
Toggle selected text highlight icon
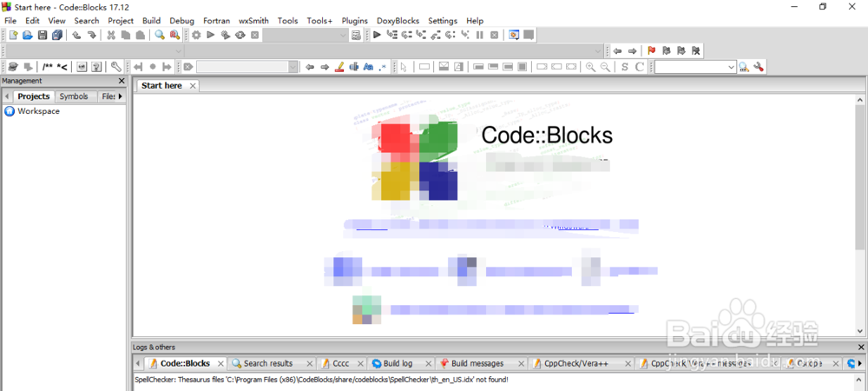(354, 67)
